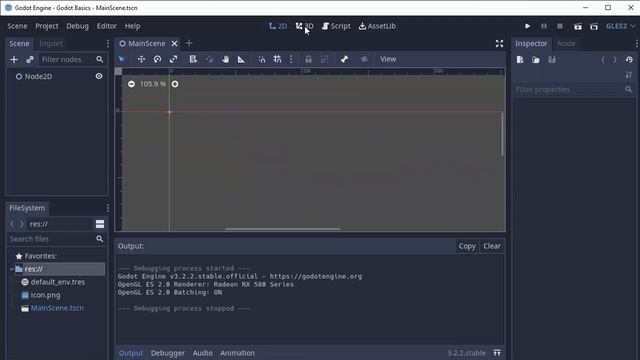The width and height of the screenshot is (640, 360).
Task: Click the list-select-at-position tool
Action: coord(193,59)
